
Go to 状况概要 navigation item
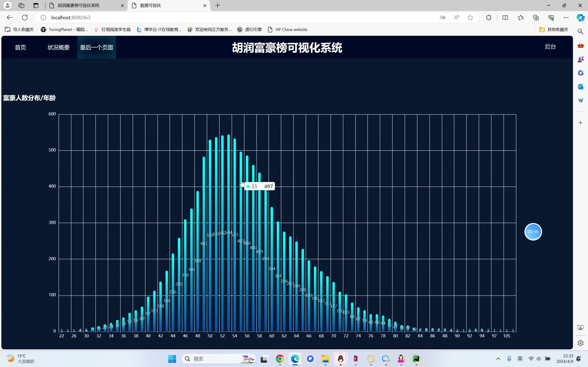tap(59, 47)
